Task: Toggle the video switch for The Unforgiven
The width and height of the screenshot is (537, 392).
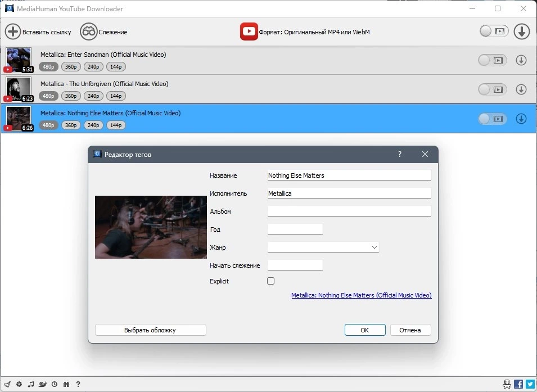Action: pyautogui.click(x=493, y=89)
